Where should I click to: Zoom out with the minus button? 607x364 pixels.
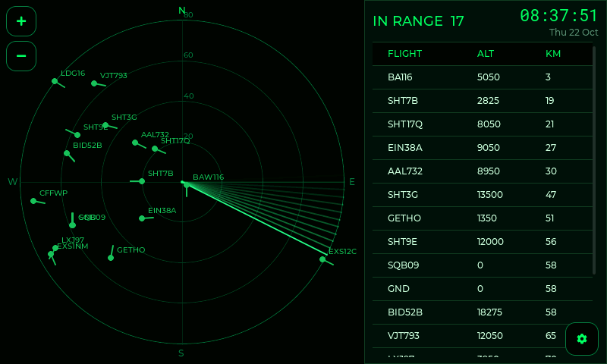click(21, 56)
